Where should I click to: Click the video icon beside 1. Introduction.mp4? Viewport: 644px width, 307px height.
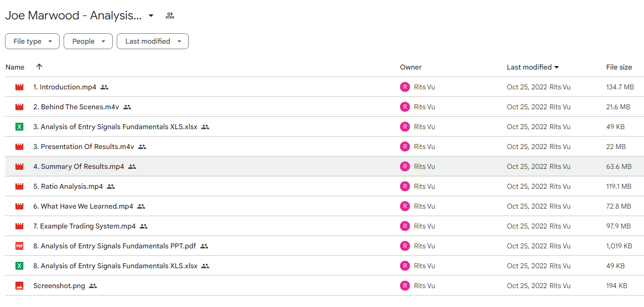tap(19, 87)
